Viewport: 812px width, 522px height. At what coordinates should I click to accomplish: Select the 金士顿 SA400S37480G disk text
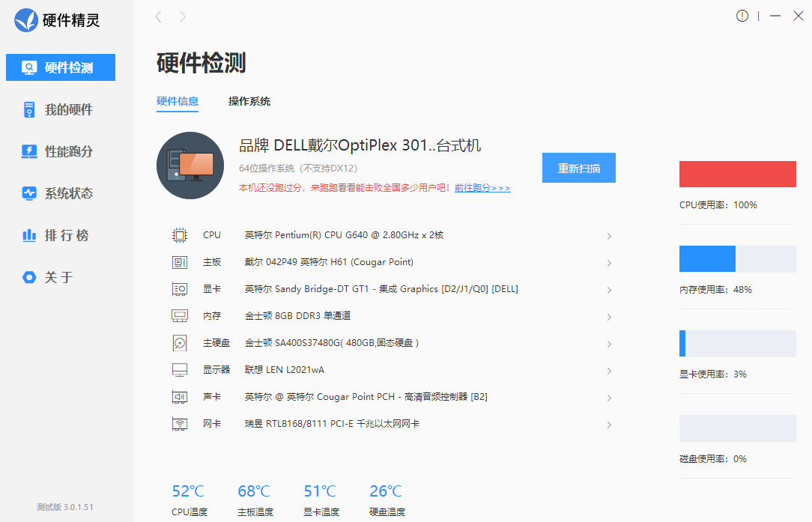[x=331, y=343]
